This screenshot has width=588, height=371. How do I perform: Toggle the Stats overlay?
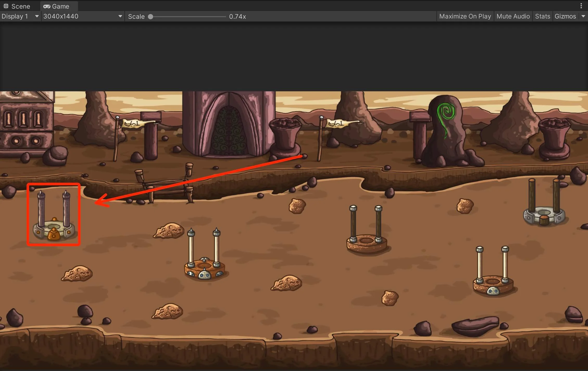pyautogui.click(x=542, y=16)
